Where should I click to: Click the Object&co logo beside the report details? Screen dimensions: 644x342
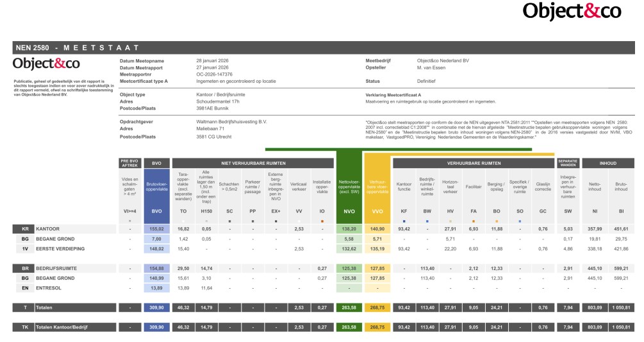(x=46, y=64)
